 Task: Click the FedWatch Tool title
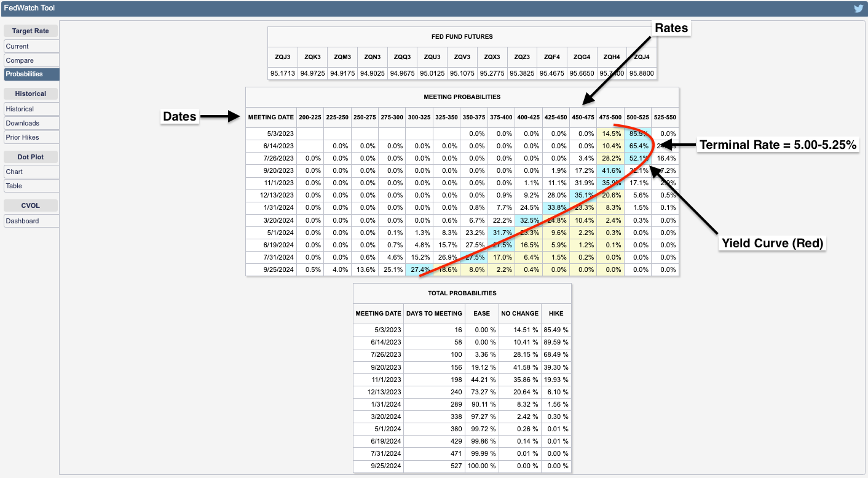pyautogui.click(x=29, y=9)
